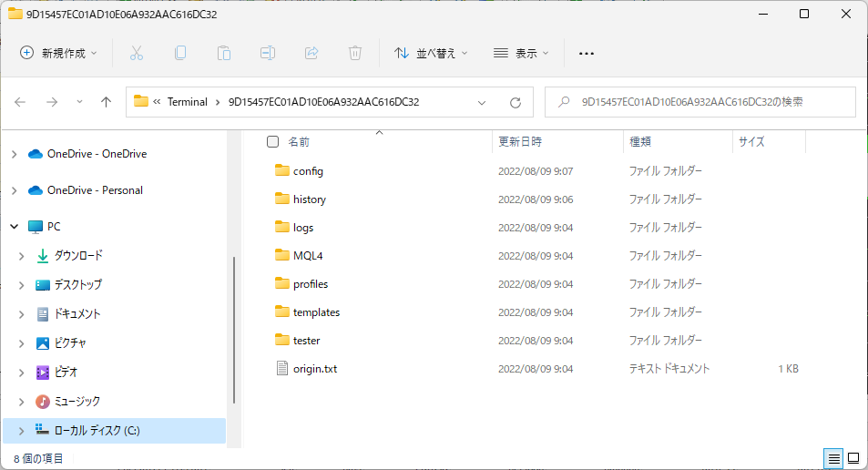Click the Paste clipboard icon
The image size is (868, 470).
pos(224,53)
